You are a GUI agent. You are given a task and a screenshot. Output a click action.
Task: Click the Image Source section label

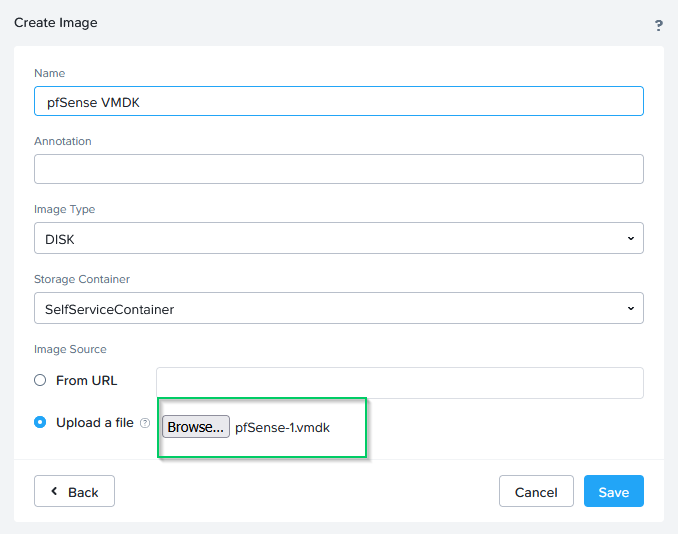click(x=70, y=349)
